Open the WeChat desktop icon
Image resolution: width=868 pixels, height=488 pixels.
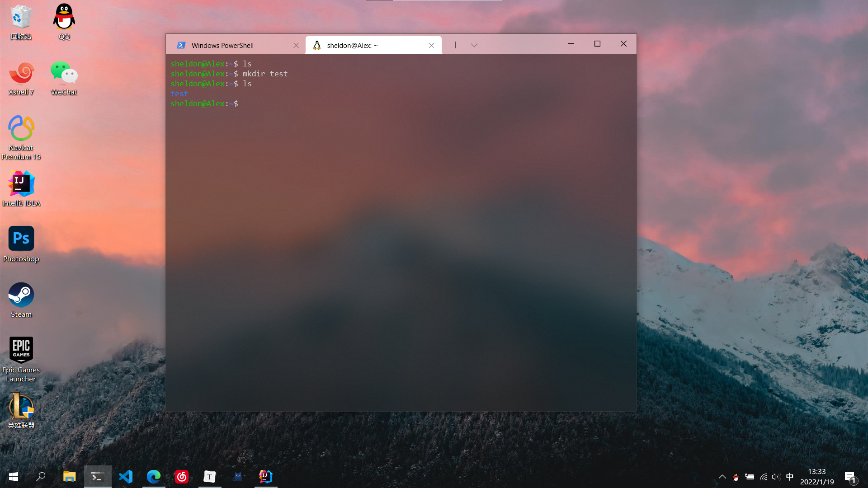(x=64, y=74)
